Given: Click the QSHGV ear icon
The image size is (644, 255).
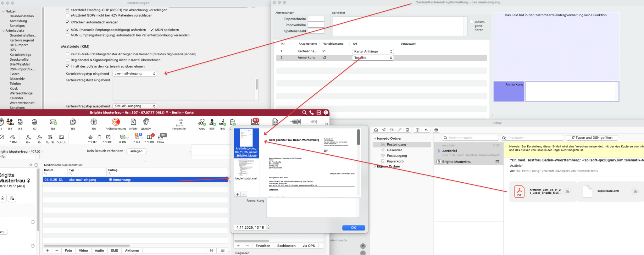Looking at the screenshot, I should pyautogui.click(x=146, y=122).
